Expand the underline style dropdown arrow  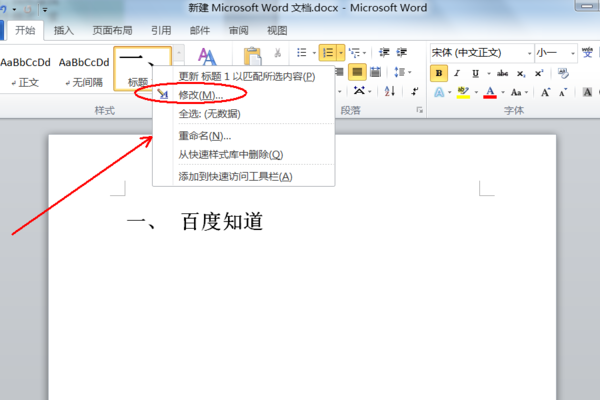click(x=489, y=73)
